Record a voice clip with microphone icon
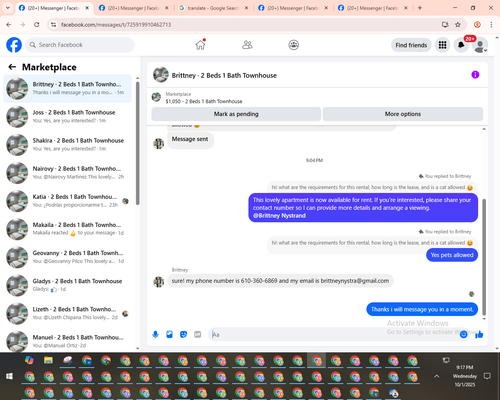The image size is (500, 400). (155, 334)
